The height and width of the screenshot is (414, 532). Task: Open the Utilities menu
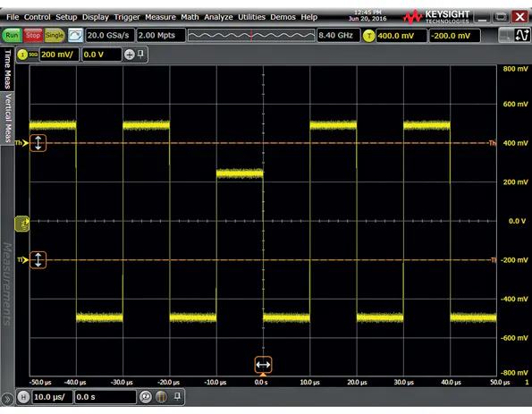251,17
